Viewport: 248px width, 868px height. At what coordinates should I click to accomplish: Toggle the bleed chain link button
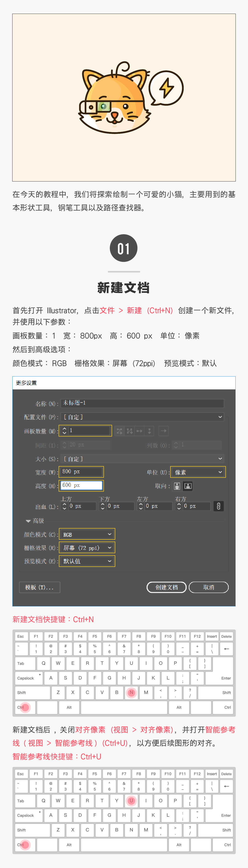click(x=218, y=506)
